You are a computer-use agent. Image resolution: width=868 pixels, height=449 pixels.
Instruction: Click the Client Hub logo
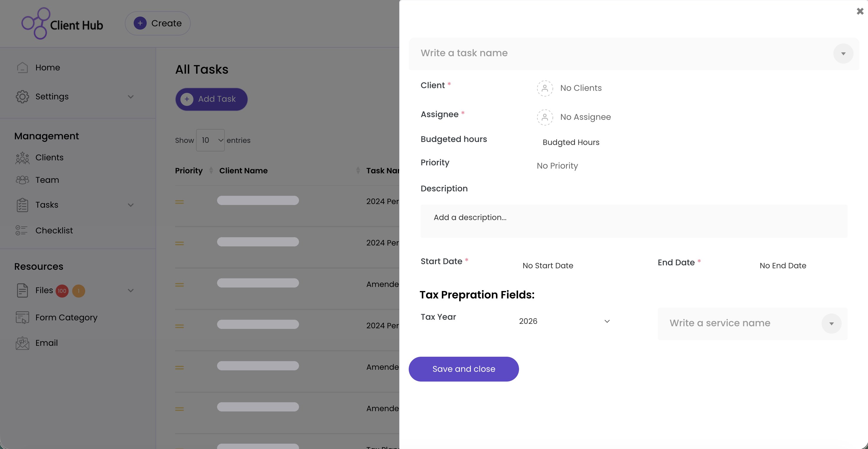click(x=62, y=23)
